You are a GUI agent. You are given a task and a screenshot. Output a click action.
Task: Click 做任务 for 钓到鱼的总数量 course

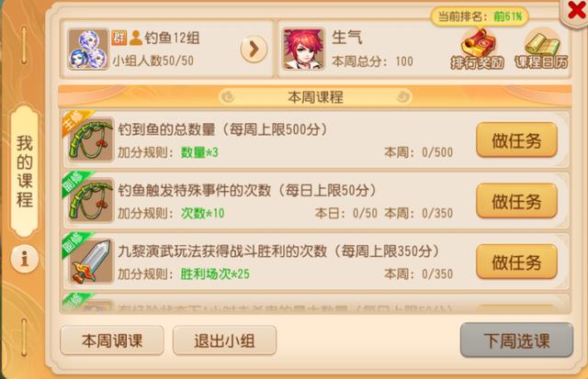516,140
